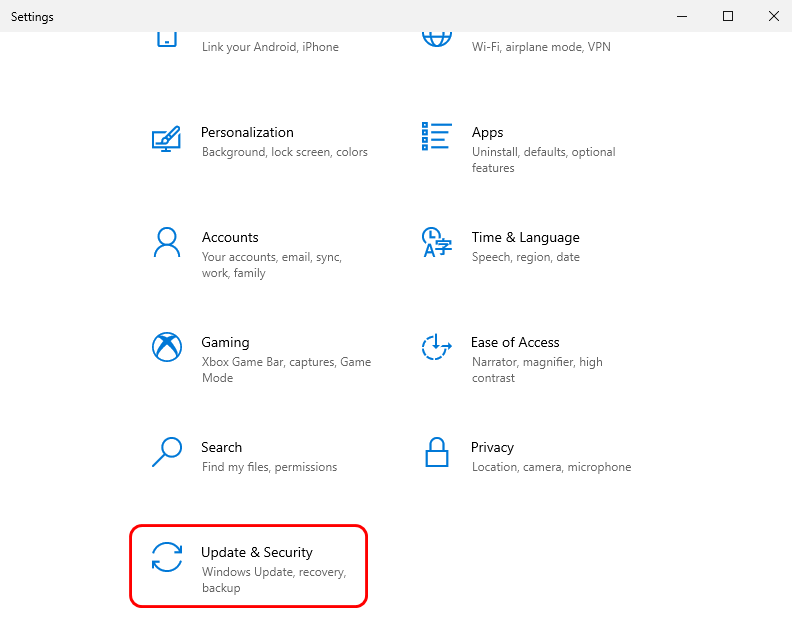This screenshot has width=792, height=631.
Task: Click 'Link your Android, iPhone' text
Action: (x=270, y=47)
